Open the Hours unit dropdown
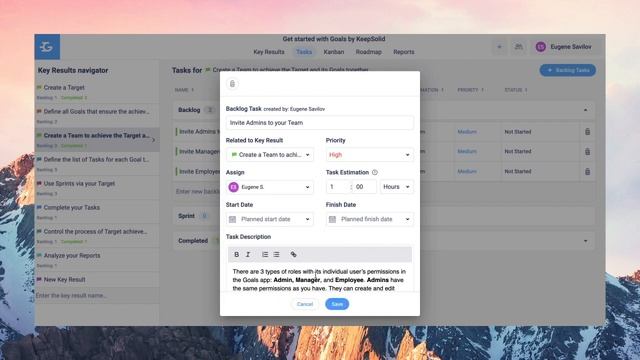Screen dimensions: 640x360 click(x=396, y=187)
